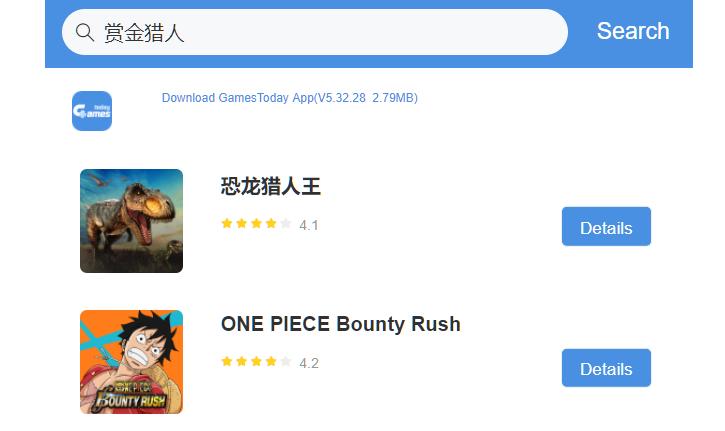This screenshot has width=725, height=431.
Task: Click fourth gold star of ONE PIECE rating
Action: (271, 361)
